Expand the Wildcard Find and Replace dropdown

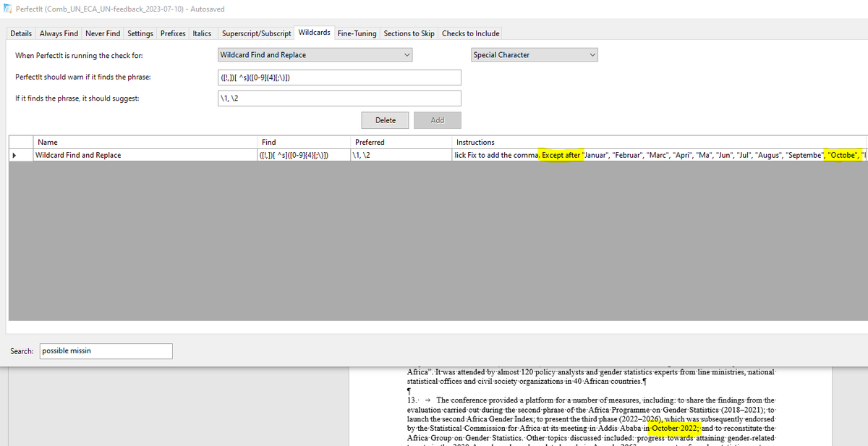coord(316,55)
